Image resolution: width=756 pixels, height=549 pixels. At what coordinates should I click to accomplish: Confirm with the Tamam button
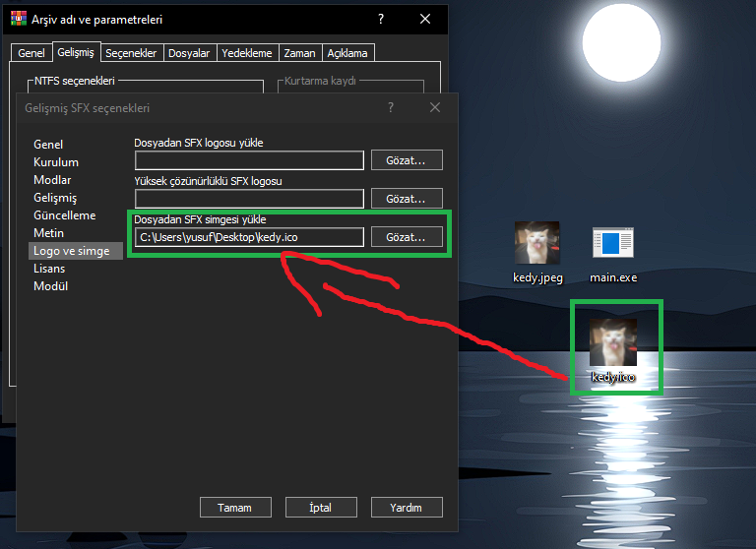point(235,508)
